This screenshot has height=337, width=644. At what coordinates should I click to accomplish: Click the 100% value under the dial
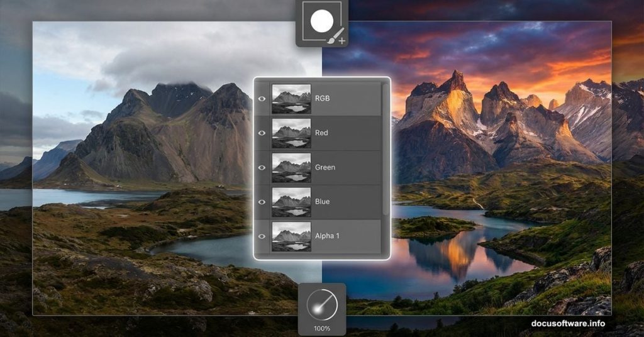coord(322,328)
